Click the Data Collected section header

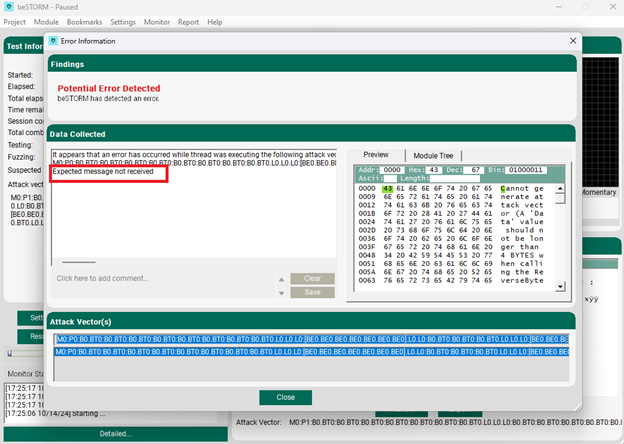click(x=311, y=134)
